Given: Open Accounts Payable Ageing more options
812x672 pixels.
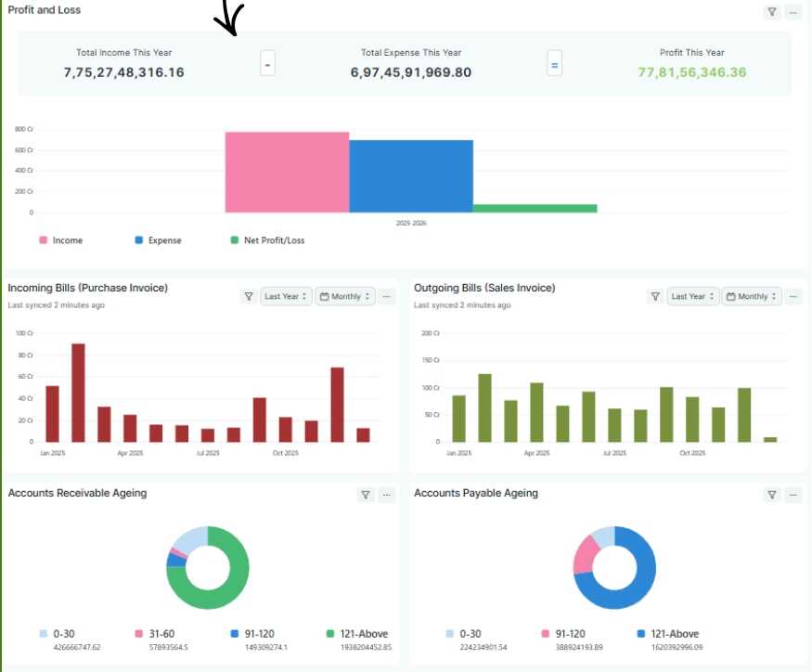Looking at the screenshot, I should pyautogui.click(x=793, y=495).
